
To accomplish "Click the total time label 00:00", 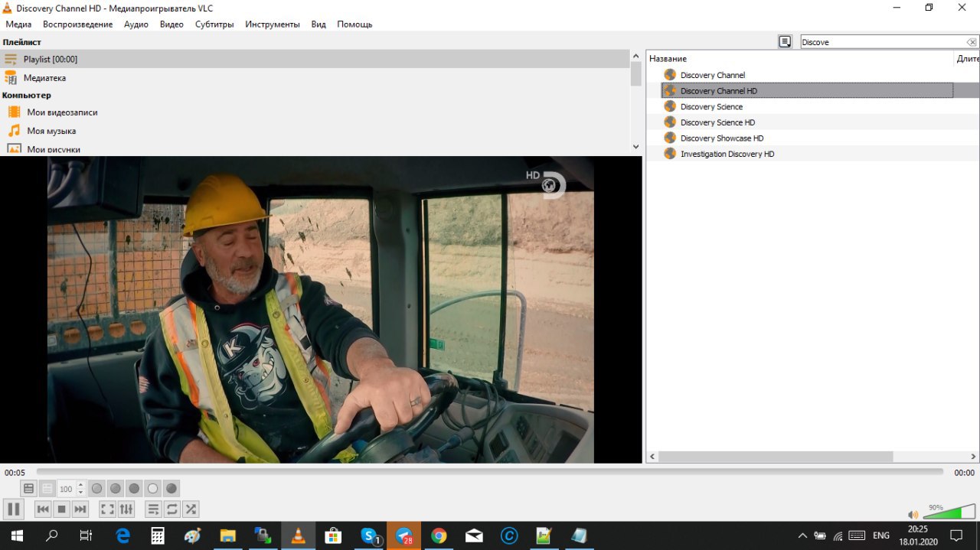I will coord(964,473).
